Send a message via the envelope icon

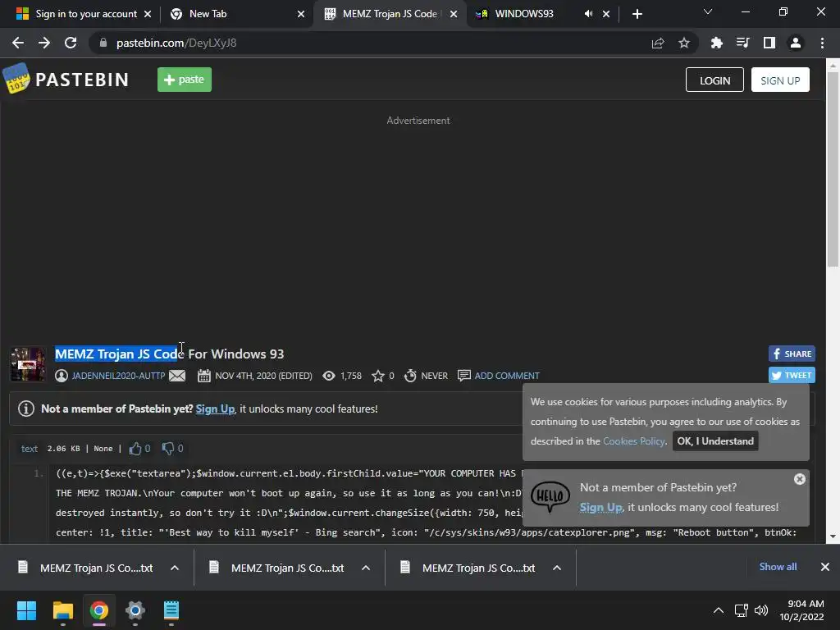[177, 376]
